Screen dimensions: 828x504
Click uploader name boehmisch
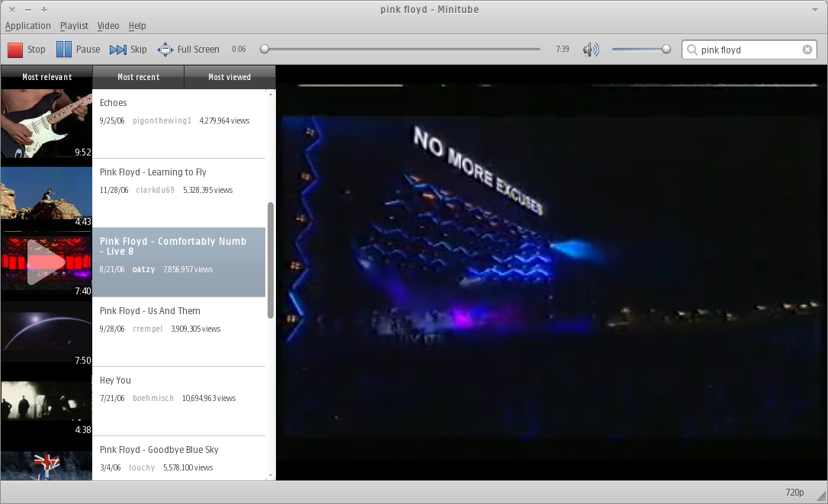(x=153, y=398)
